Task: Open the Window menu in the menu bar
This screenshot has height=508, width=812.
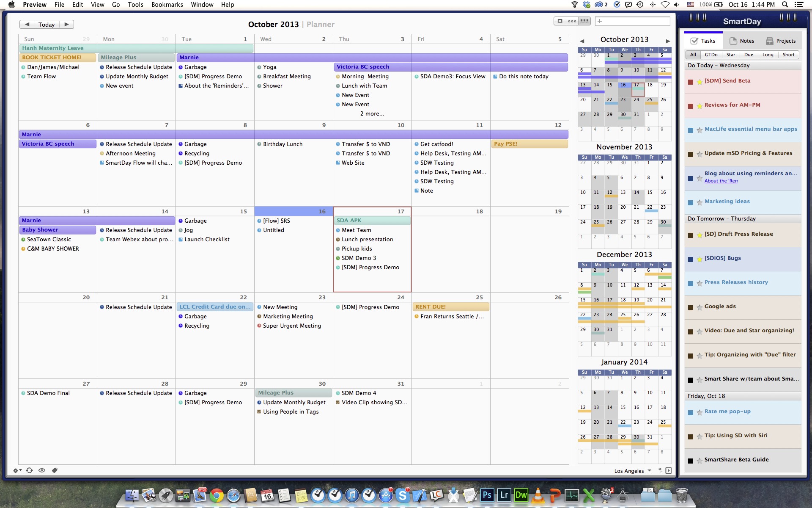Action: pyautogui.click(x=202, y=5)
